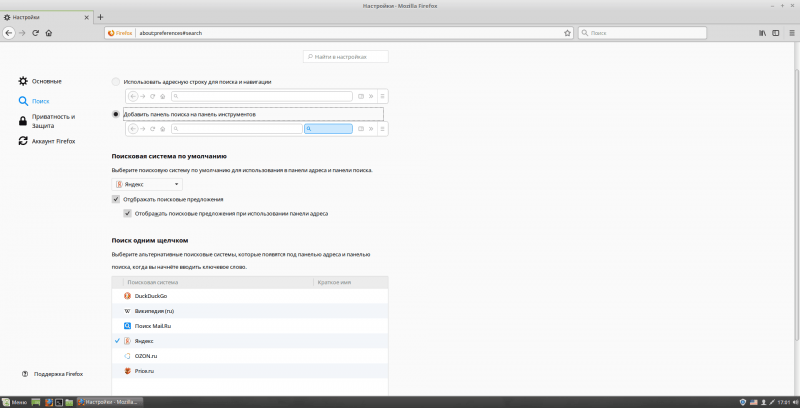Click the DuckDuckGo search engine icon
Screen dimensions: 800x408
[128, 296]
